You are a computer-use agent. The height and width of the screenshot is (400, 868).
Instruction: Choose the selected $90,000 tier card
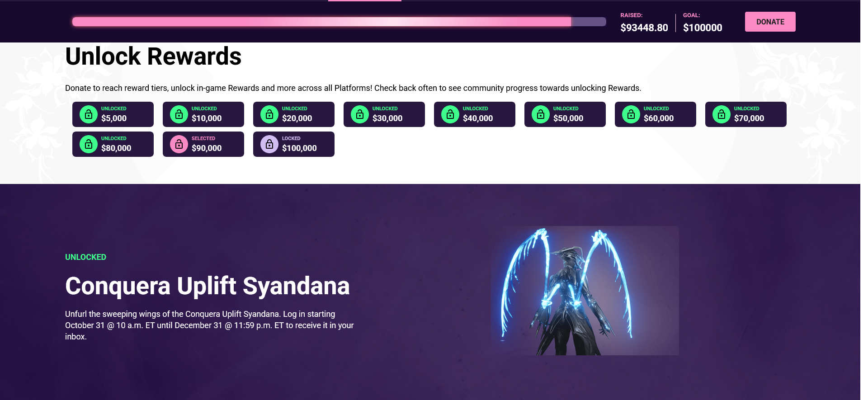click(203, 144)
